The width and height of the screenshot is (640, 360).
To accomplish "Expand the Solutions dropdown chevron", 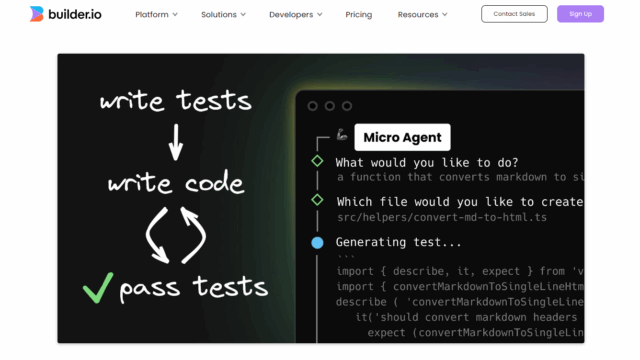I will [x=243, y=15].
